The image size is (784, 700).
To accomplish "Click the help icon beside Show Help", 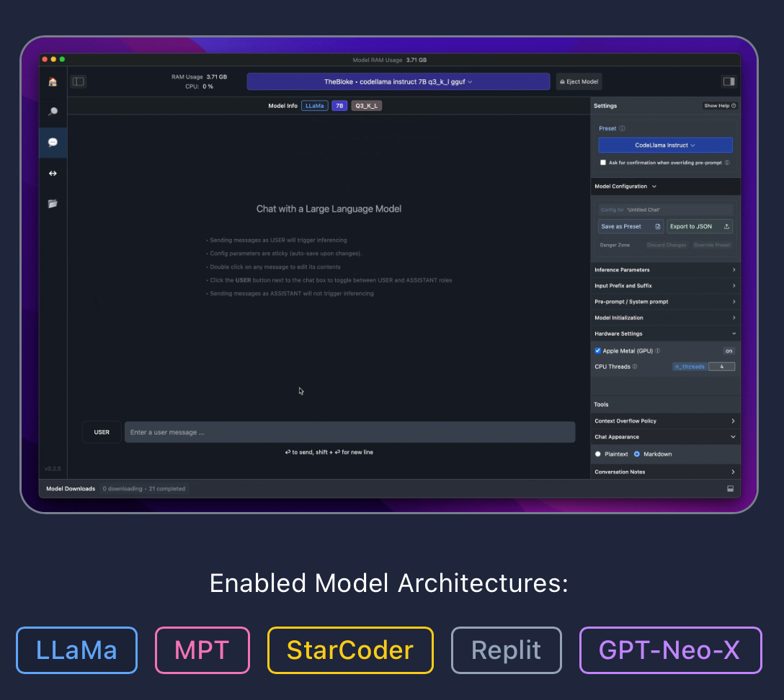I will pyautogui.click(x=734, y=105).
